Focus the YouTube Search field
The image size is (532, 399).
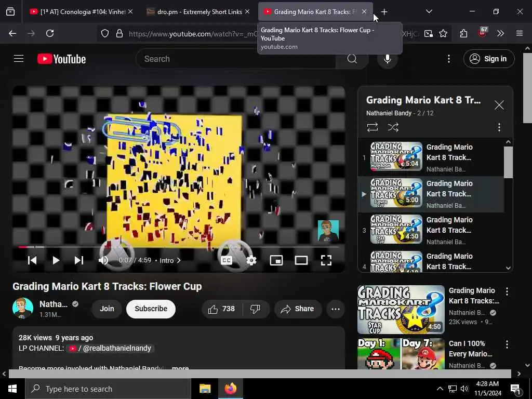point(236,59)
